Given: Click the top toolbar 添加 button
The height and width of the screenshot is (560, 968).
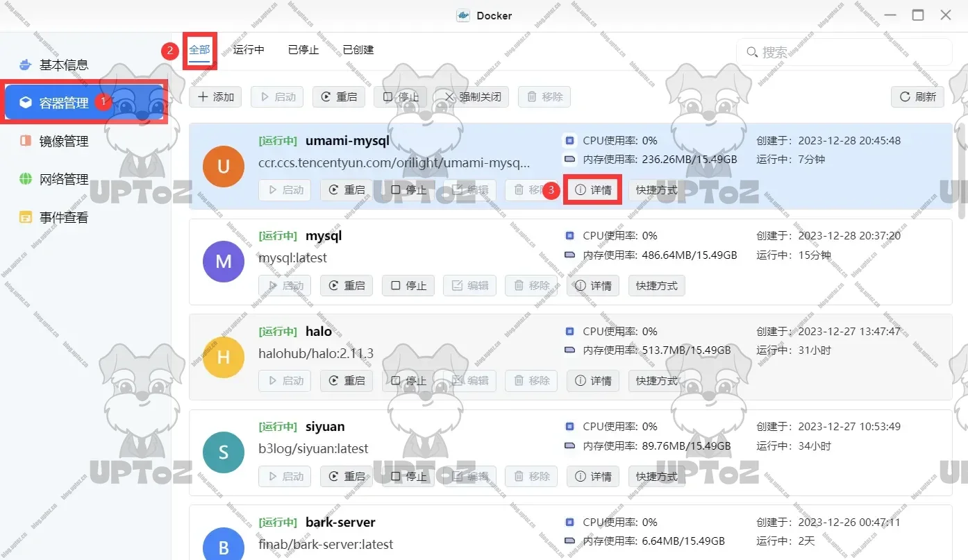Looking at the screenshot, I should tap(215, 97).
